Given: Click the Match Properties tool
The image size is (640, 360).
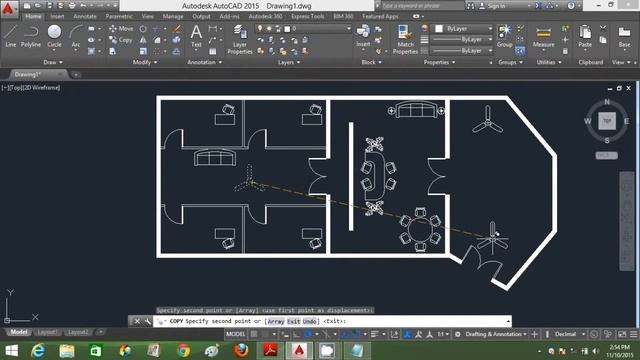Looking at the screenshot, I should coord(405,40).
